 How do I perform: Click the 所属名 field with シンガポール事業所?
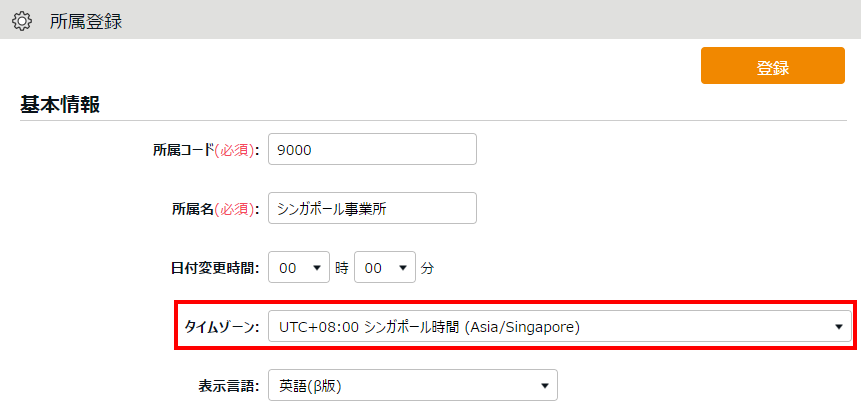pos(372,208)
